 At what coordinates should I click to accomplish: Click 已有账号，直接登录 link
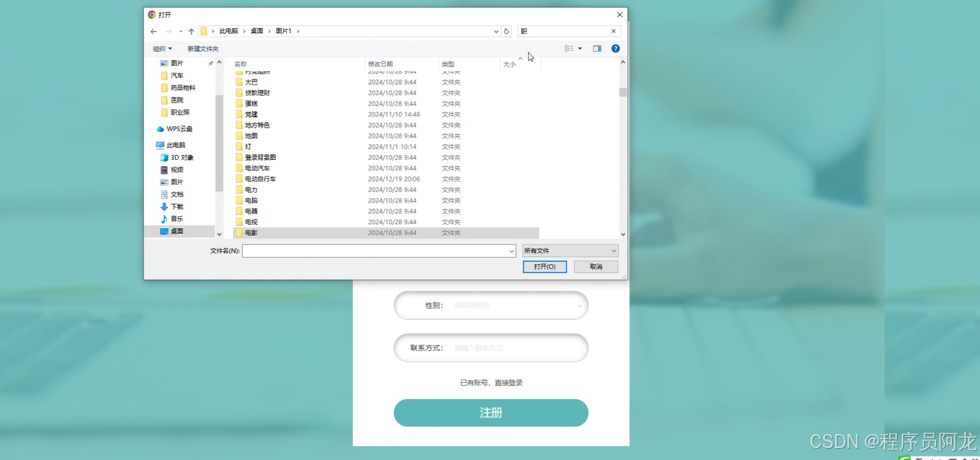tap(491, 383)
